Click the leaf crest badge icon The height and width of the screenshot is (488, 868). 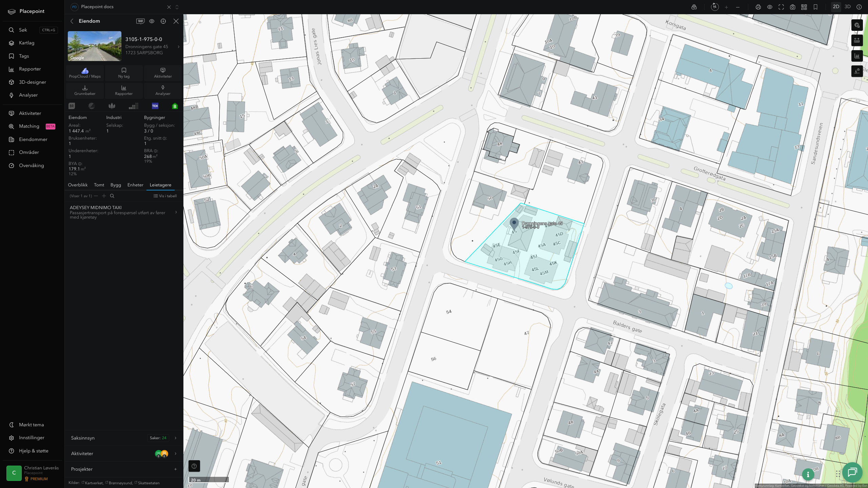coord(112,106)
